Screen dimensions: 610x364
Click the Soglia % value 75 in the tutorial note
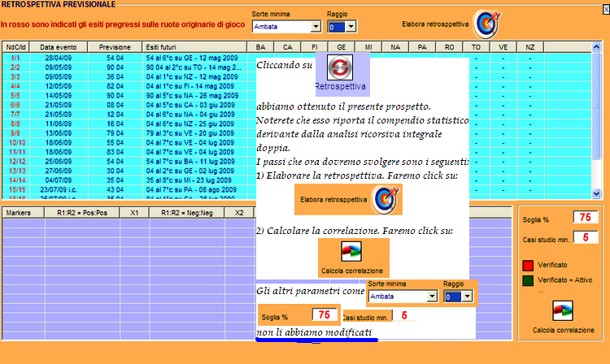coord(324,314)
